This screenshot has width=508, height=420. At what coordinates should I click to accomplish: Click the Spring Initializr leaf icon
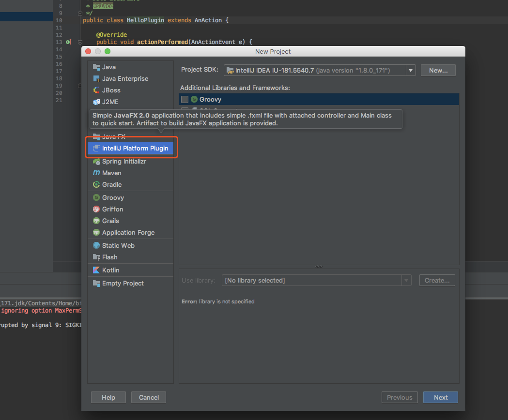click(96, 161)
